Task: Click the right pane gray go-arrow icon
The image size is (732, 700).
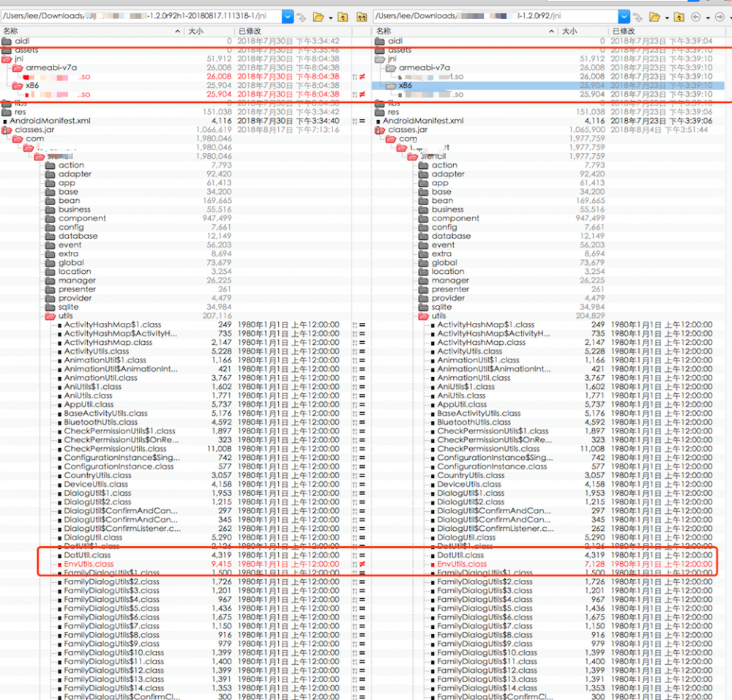Action: [x=638, y=18]
